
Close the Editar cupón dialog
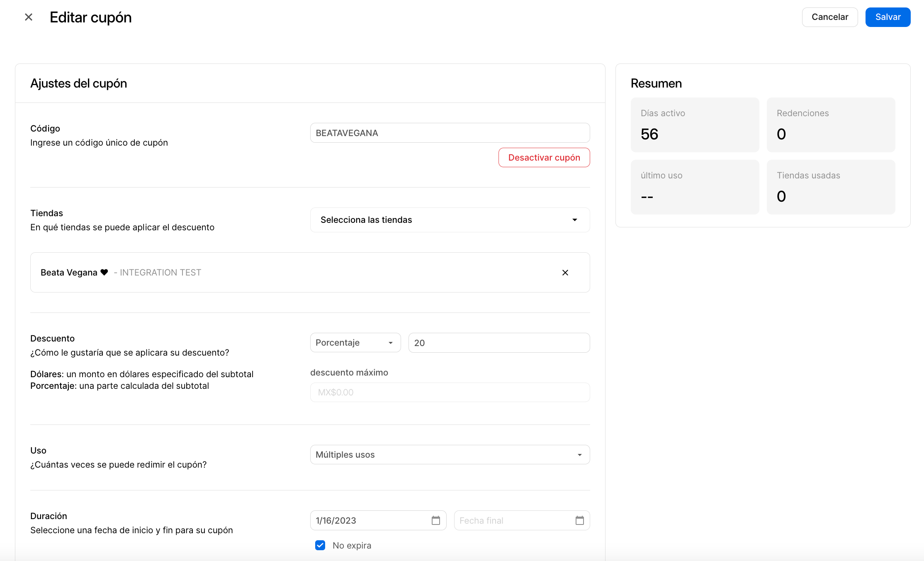coord(28,17)
